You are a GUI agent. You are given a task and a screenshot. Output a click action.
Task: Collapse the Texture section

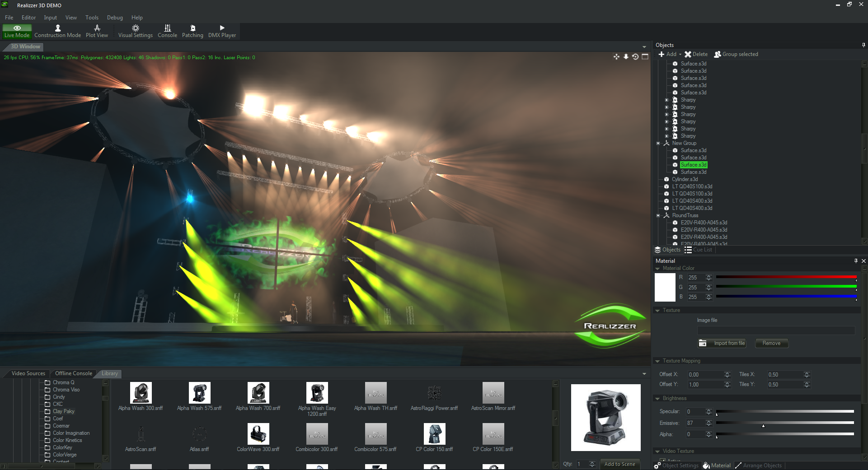657,310
